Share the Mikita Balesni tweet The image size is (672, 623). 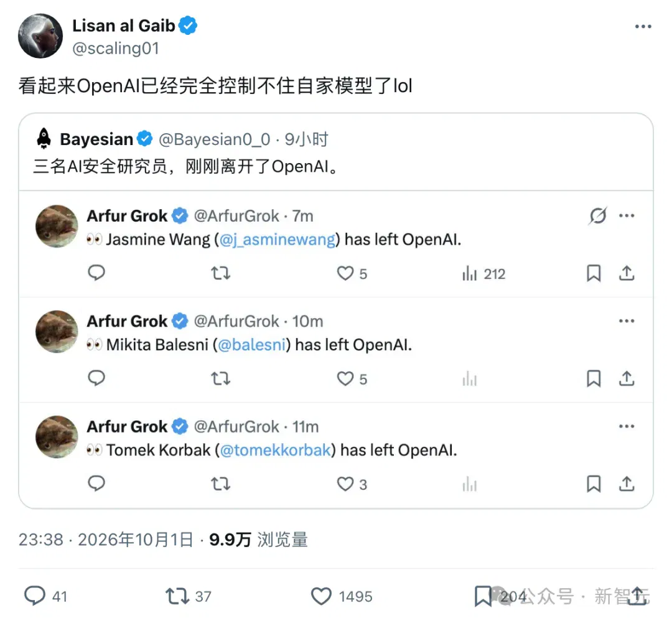click(x=627, y=378)
